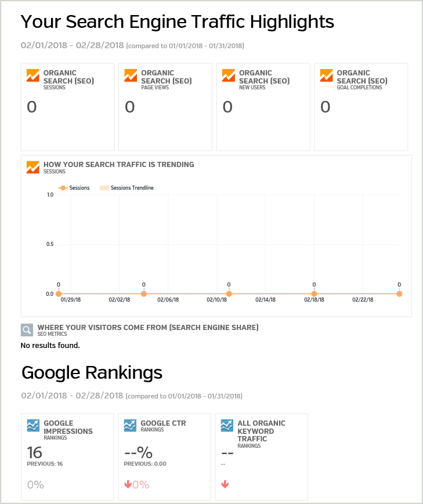Click the Google Impressions blue chart icon
This screenshot has height=504, width=423.
tap(33, 426)
